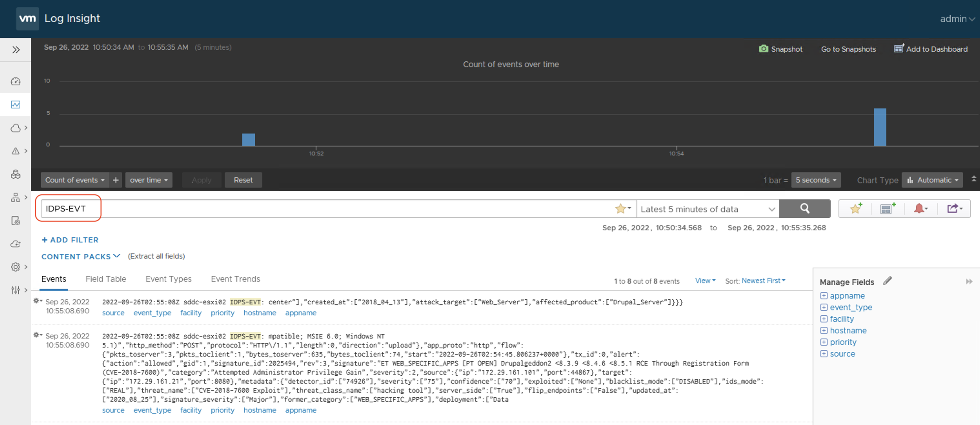This screenshot has width=980, height=425.
Task: Open the Latest 5 minutes of data dropdown
Action: [708, 209]
